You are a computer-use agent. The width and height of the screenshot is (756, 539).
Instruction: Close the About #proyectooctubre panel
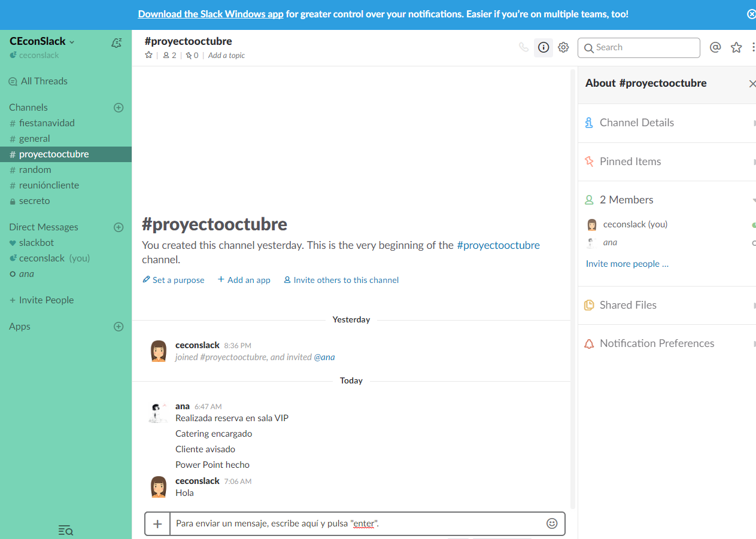752,84
